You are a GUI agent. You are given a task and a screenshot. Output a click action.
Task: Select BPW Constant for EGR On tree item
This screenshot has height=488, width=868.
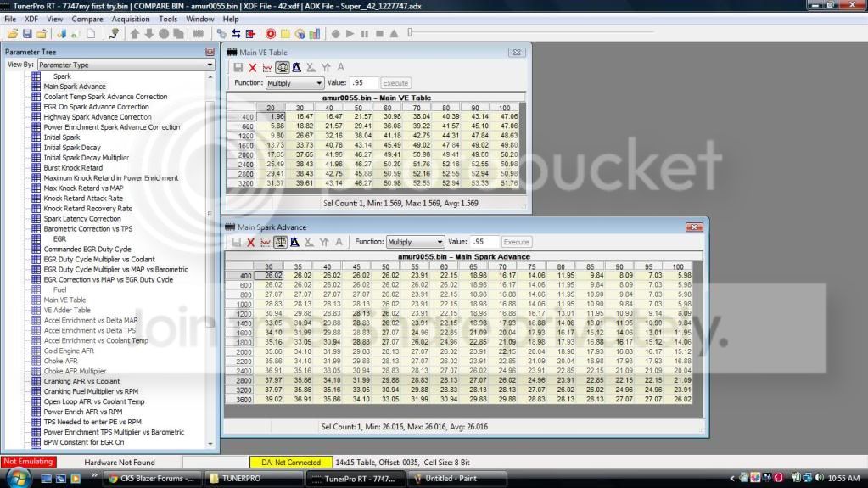coord(84,442)
